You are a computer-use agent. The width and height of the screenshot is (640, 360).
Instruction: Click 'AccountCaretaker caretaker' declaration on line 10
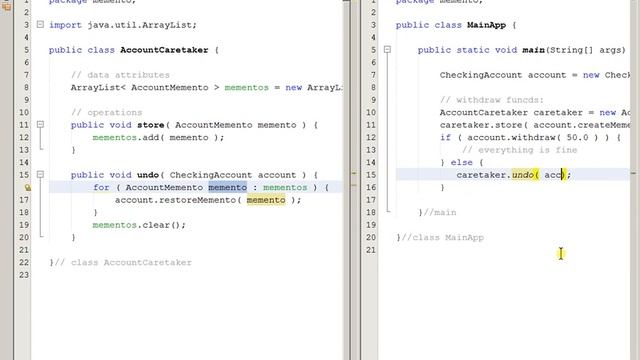pyautogui.click(x=511, y=112)
